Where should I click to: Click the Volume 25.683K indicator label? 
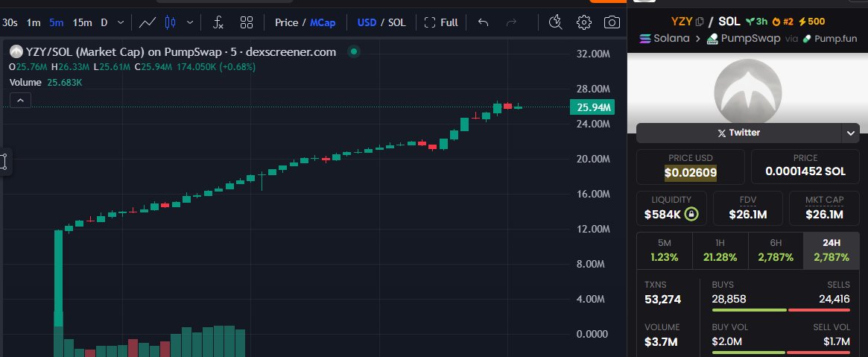point(46,82)
